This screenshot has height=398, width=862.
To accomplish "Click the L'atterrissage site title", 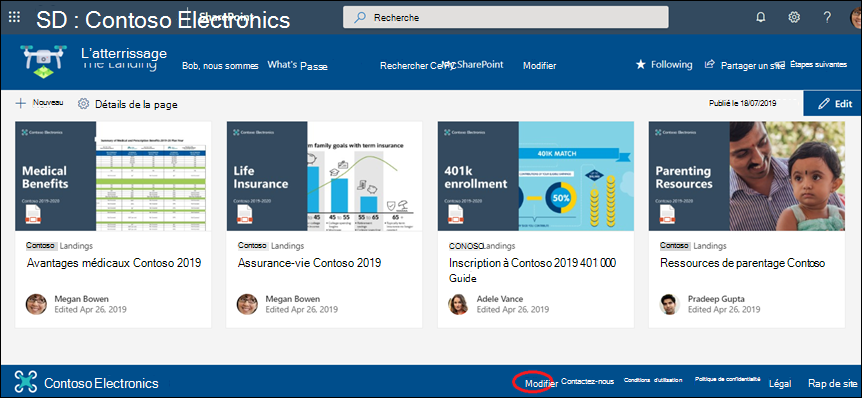I will (x=124, y=53).
